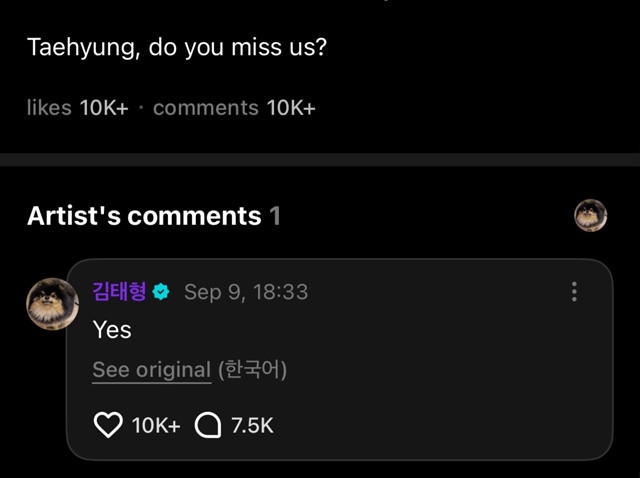Click the (한국어) language label

tap(252, 369)
